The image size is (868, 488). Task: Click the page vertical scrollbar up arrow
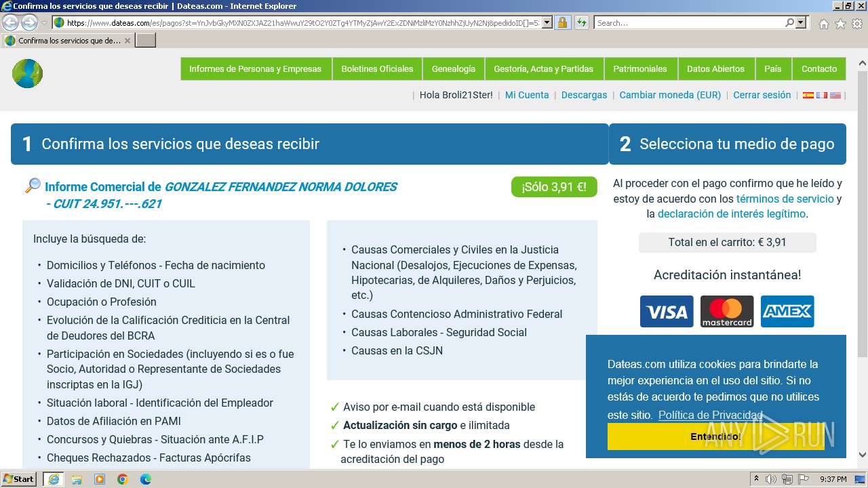tap(863, 64)
